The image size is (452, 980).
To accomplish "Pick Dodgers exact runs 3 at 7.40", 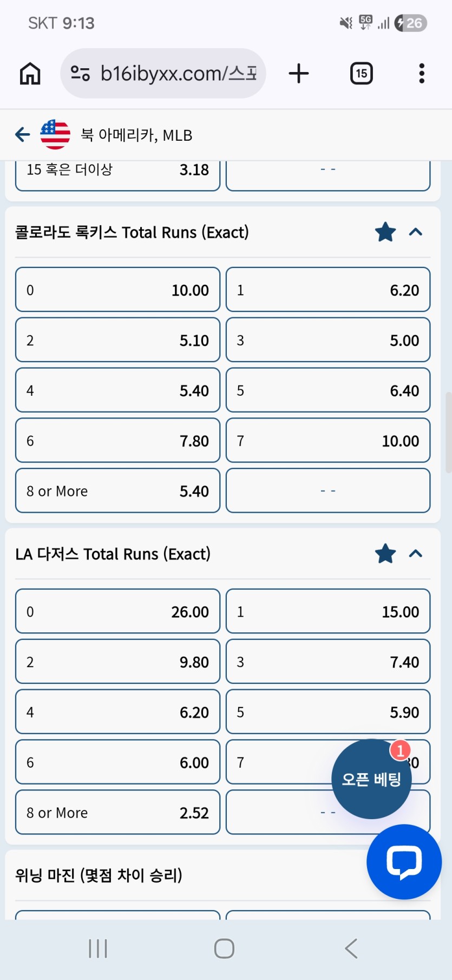I will (328, 662).
